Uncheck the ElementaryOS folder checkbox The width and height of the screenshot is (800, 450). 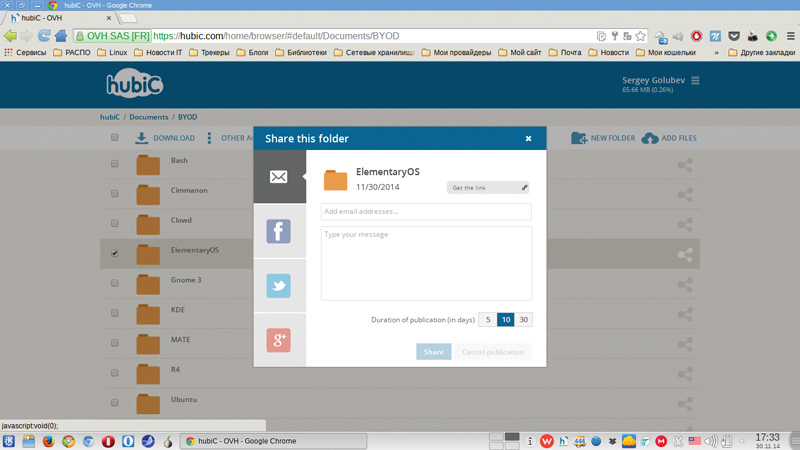point(114,253)
